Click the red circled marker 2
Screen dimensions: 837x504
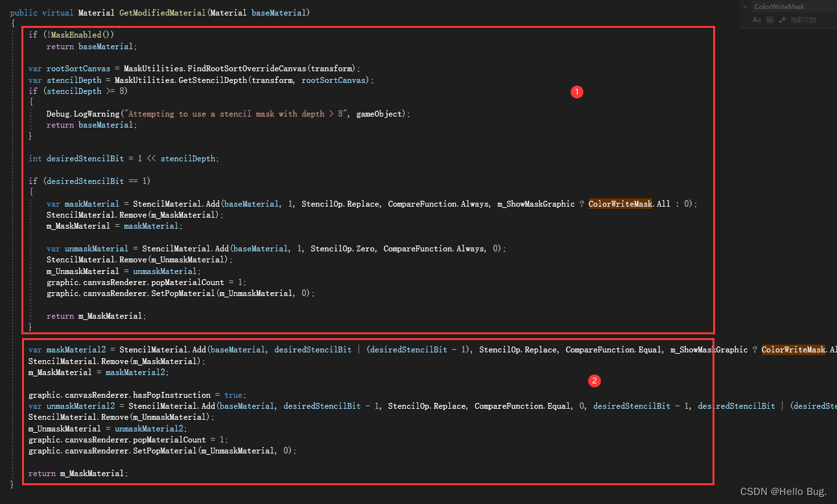(x=595, y=381)
